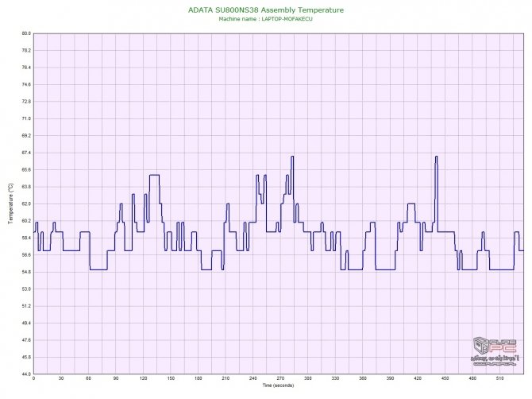This screenshot has height=399, width=532.
Task: Click the 56.6 temperature axis value
Action: pos(26,254)
